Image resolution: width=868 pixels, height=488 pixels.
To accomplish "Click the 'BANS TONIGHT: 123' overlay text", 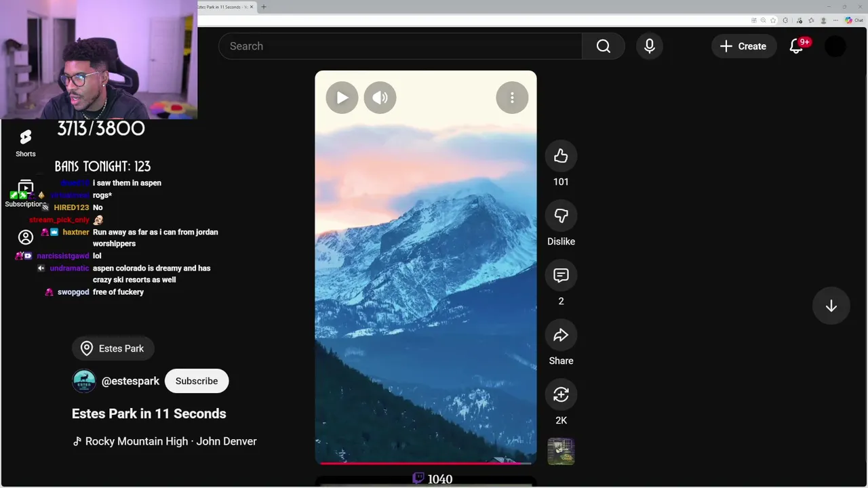I will (103, 166).
